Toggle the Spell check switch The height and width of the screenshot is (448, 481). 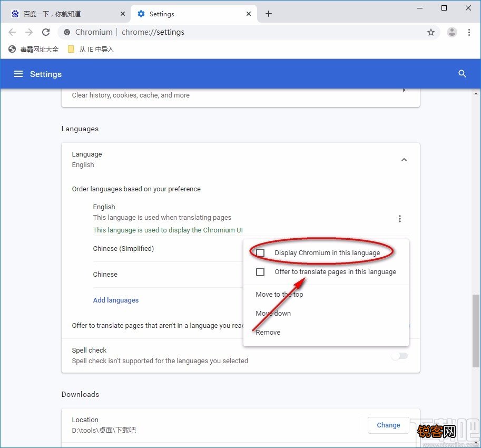(399, 356)
